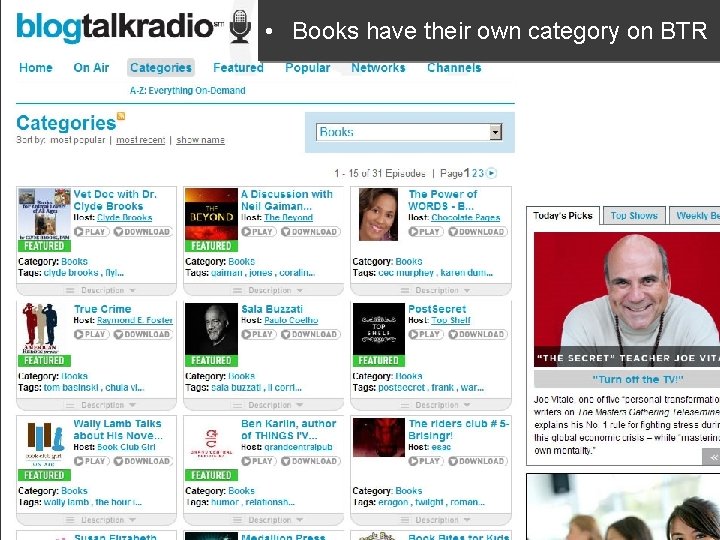Switch to the Top Shows tab
Viewport: 720px width, 540px height.
click(634, 215)
